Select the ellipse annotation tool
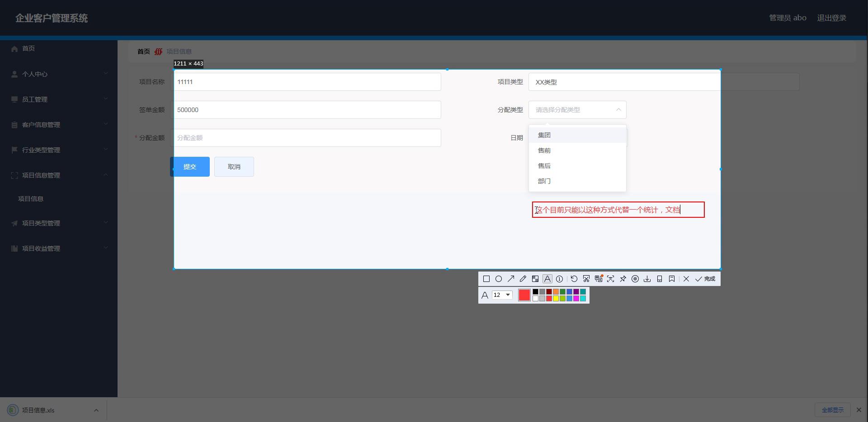Viewport: 868px width, 422px height. [499, 279]
